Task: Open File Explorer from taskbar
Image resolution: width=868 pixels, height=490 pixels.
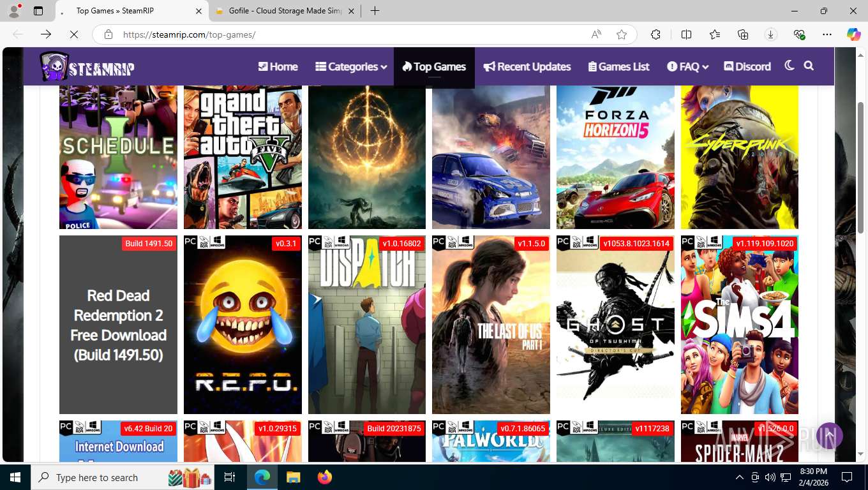Action: tap(293, 477)
